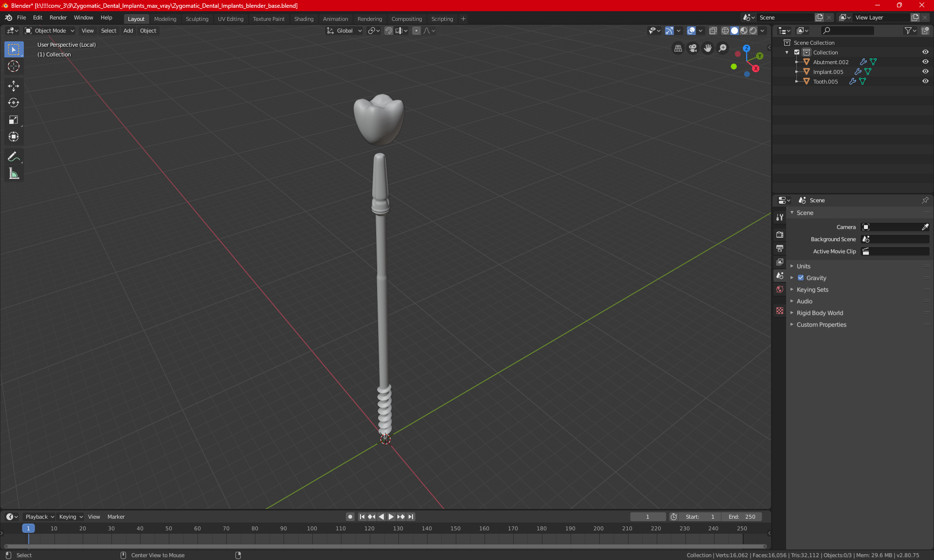
Task: Click the eyedropper in the Camera field
Action: pos(925,227)
